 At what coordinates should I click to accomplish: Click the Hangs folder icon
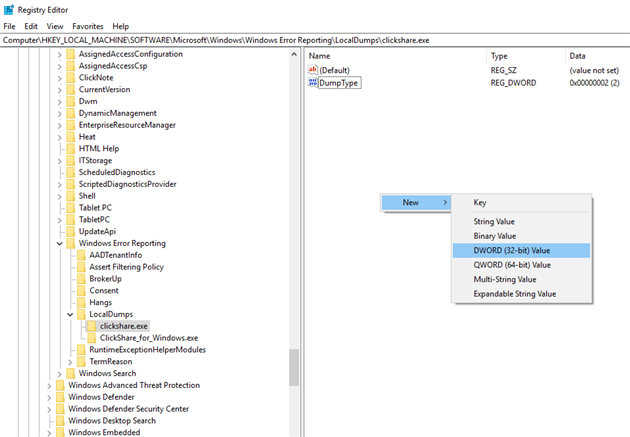(x=81, y=302)
